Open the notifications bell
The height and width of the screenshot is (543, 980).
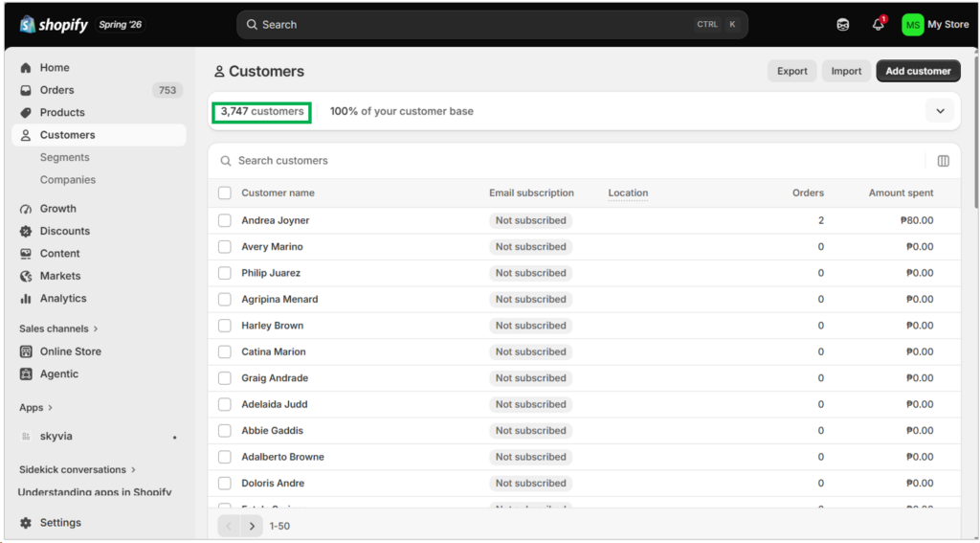[x=879, y=24]
